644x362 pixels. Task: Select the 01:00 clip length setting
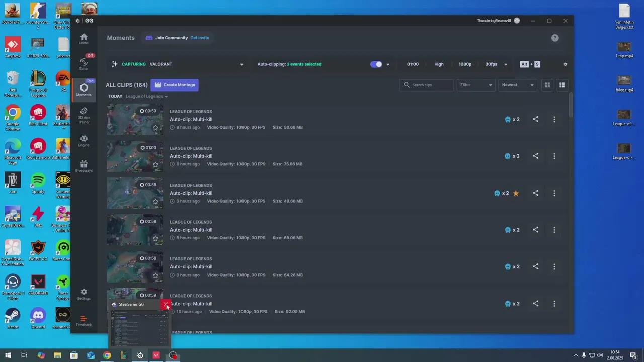[413, 64]
